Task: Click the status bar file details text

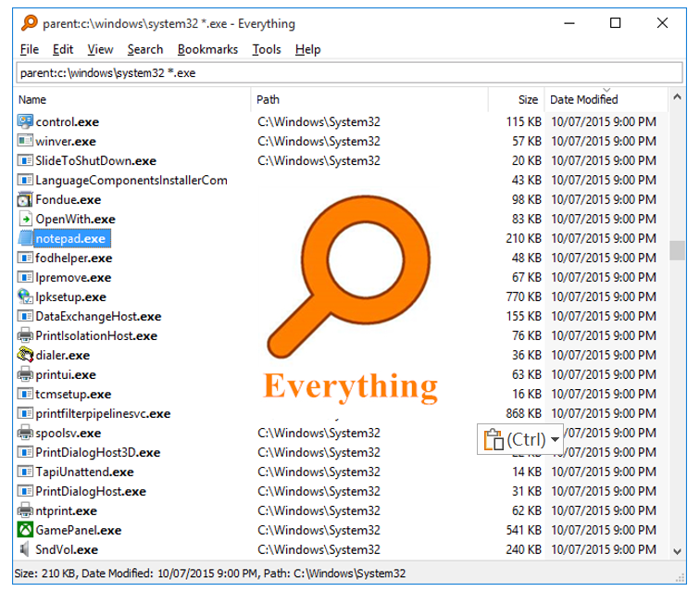Action: [210, 573]
